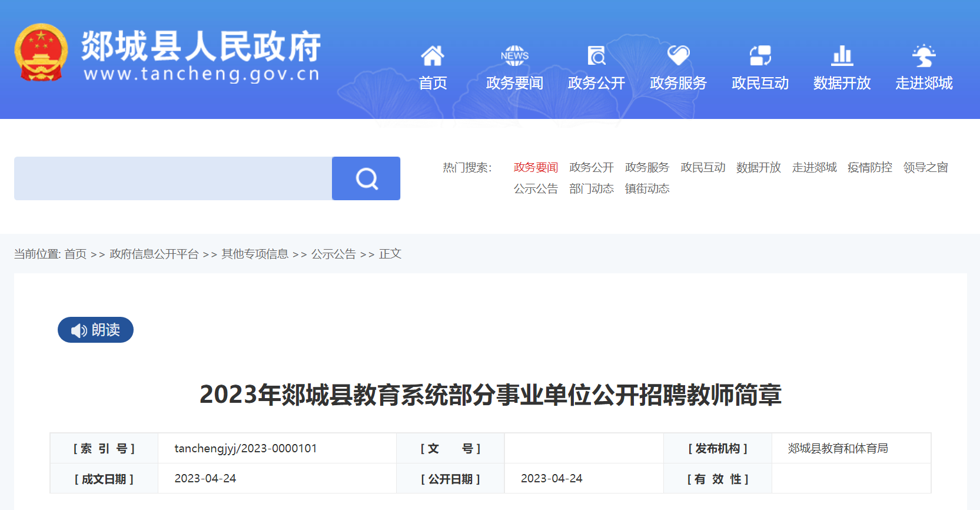Open 领导之窗 hot search link
Viewport: 980px width, 510px height.
pyautogui.click(x=925, y=168)
